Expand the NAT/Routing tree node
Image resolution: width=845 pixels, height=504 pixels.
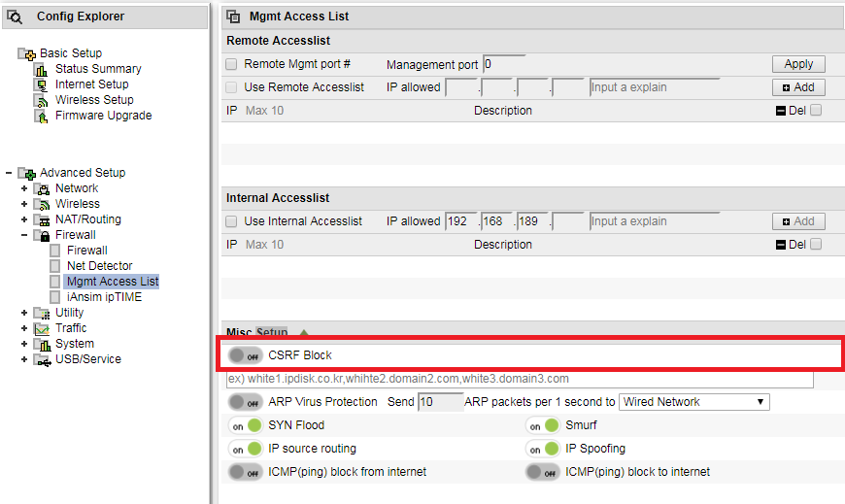24,219
